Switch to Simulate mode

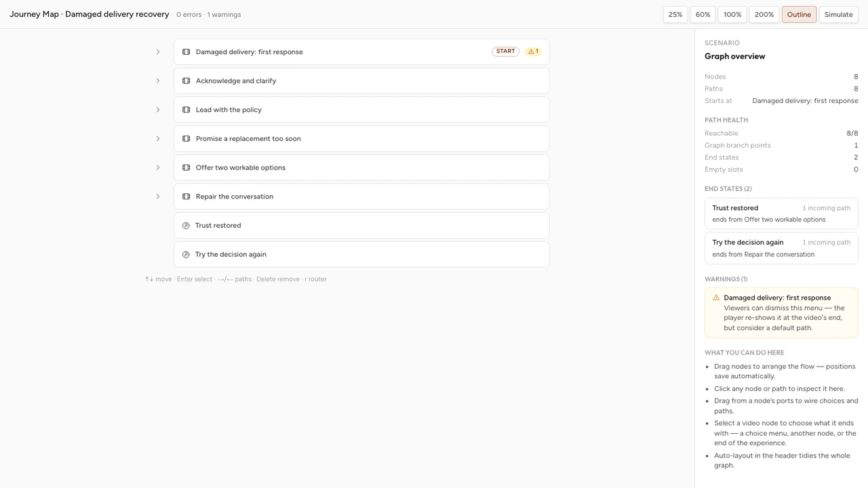click(838, 14)
